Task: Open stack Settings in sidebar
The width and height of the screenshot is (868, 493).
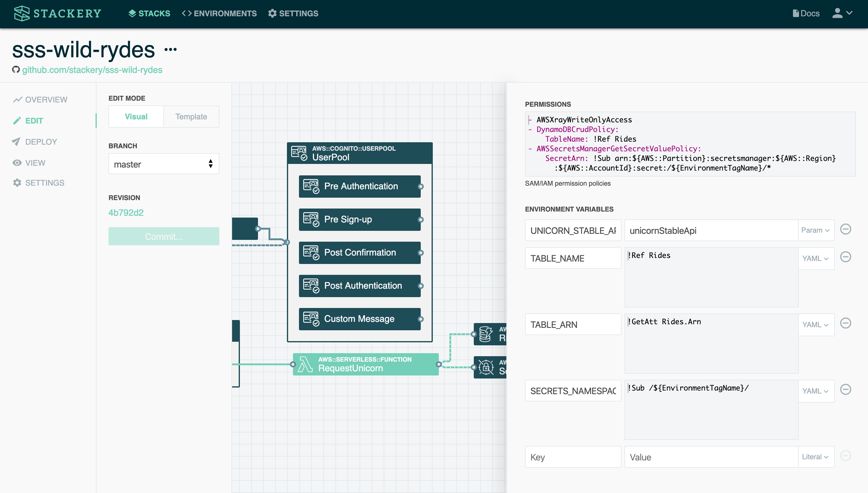Action: click(x=39, y=183)
